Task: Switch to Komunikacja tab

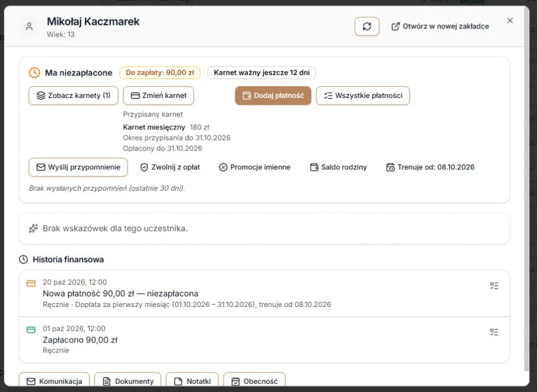Action: [54, 381]
